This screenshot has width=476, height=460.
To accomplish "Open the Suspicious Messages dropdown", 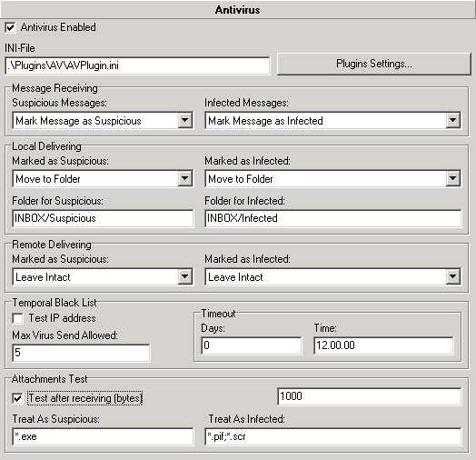I will [103, 121].
